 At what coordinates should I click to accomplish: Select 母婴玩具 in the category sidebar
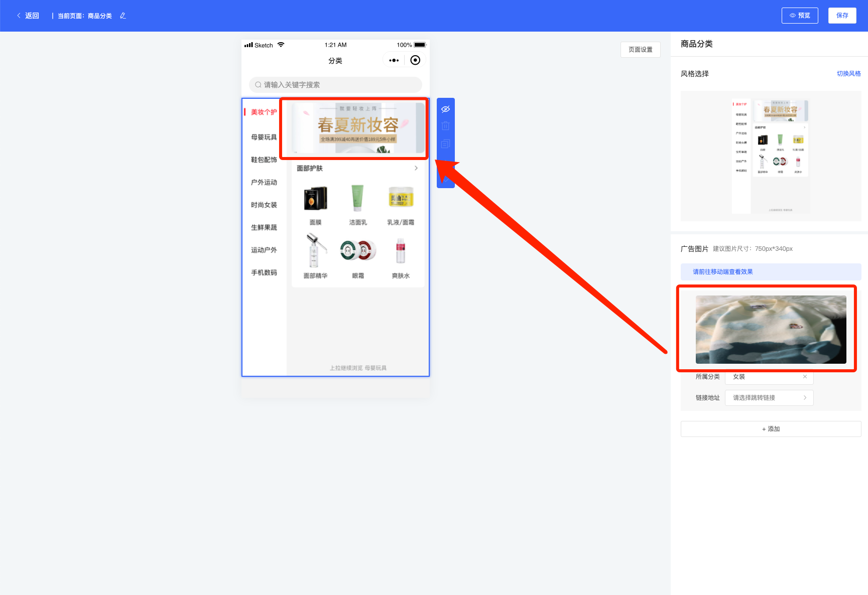264,137
